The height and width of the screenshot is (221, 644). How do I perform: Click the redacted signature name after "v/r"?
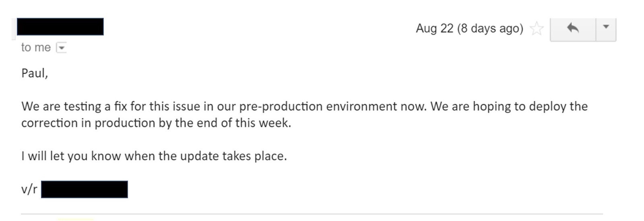85,189
